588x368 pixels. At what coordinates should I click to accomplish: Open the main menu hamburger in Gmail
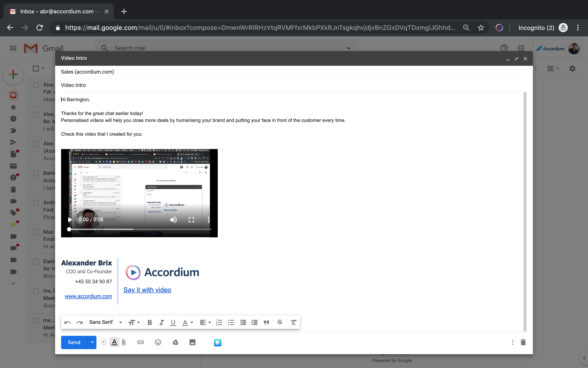13,48
